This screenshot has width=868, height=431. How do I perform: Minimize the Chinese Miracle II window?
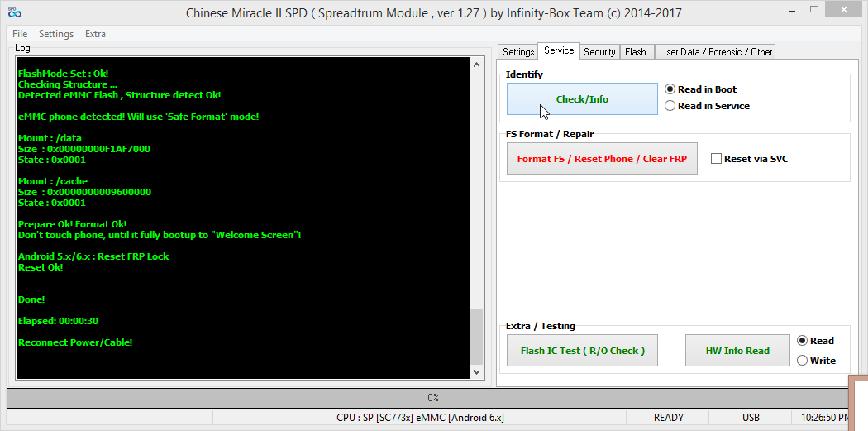click(791, 10)
